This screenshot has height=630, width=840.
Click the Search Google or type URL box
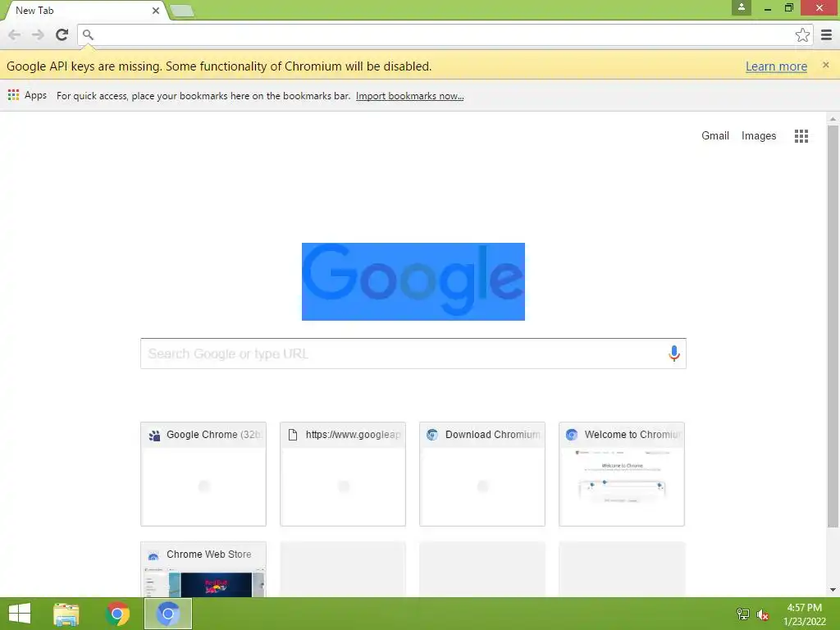tap(413, 354)
